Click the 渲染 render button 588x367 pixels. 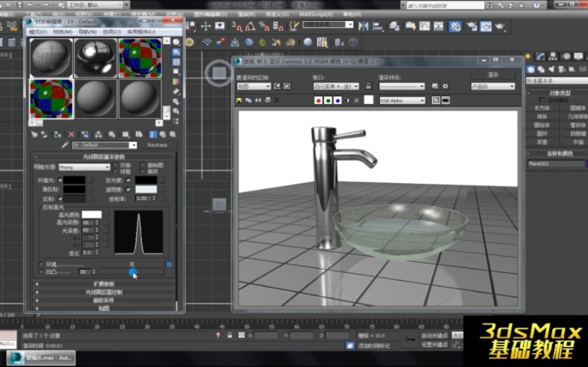tap(493, 75)
